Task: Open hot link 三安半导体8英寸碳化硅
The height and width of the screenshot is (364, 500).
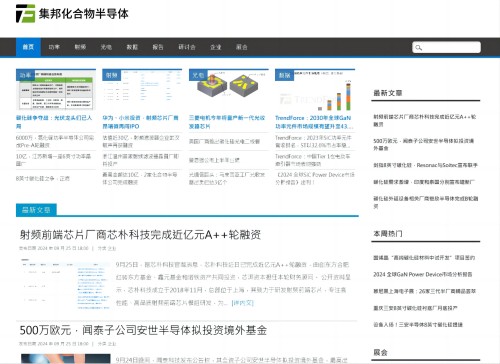Action: coord(418,324)
